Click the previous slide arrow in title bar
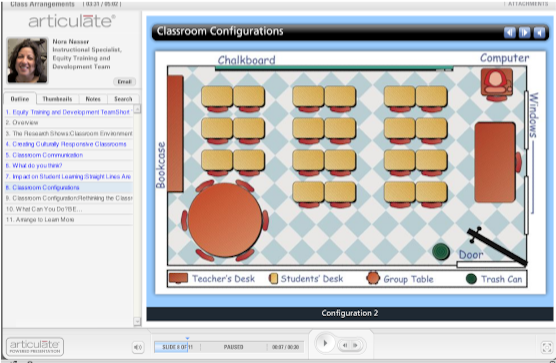The image size is (556, 363). coord(510,33)
